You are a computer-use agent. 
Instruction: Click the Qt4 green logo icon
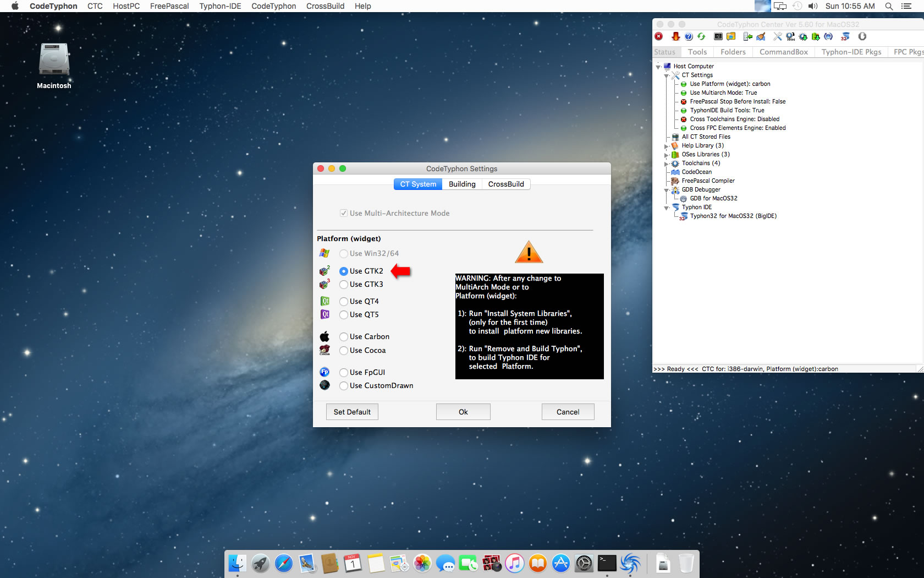click(325, 301)
